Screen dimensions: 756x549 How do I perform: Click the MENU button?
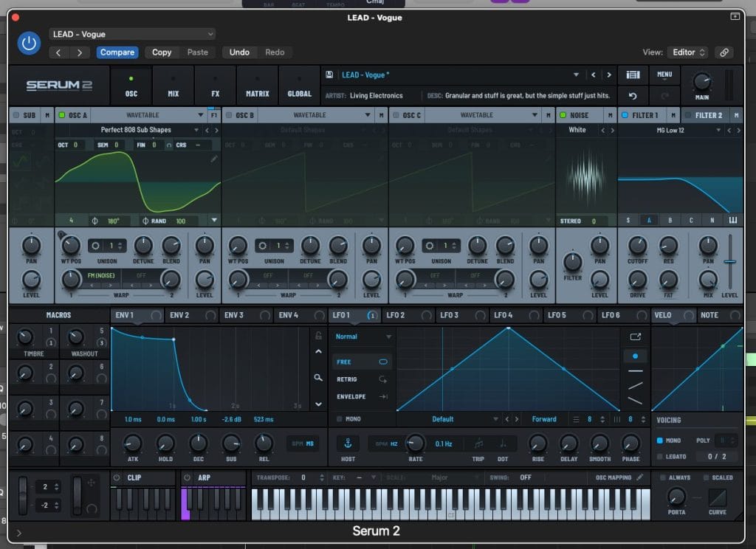tap(664, 75)
